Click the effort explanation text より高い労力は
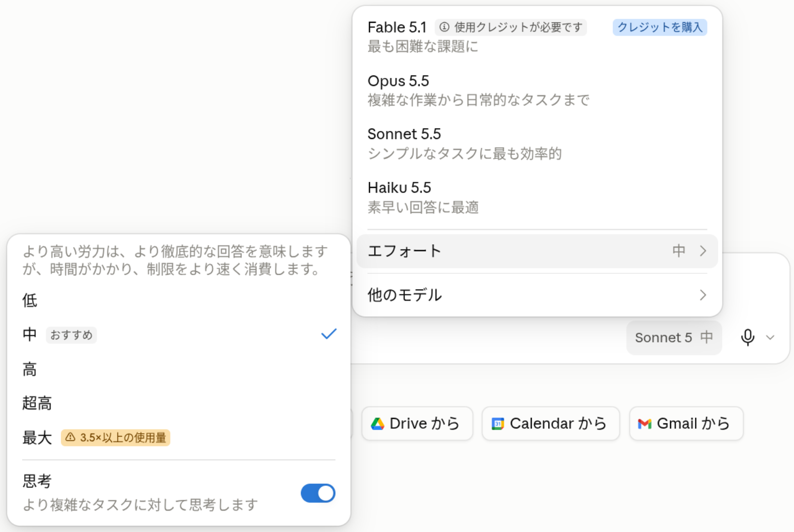This screenshot has height=532, width=794. 175,260
